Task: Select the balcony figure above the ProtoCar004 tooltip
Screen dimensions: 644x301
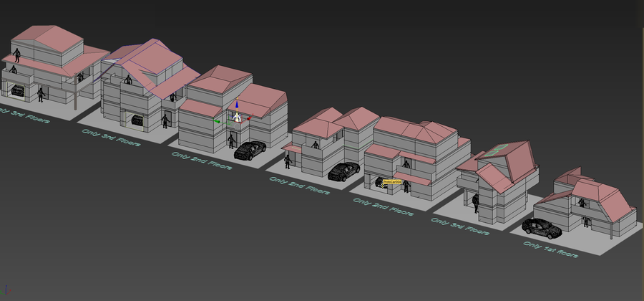Action: click(x=406, y=164)
